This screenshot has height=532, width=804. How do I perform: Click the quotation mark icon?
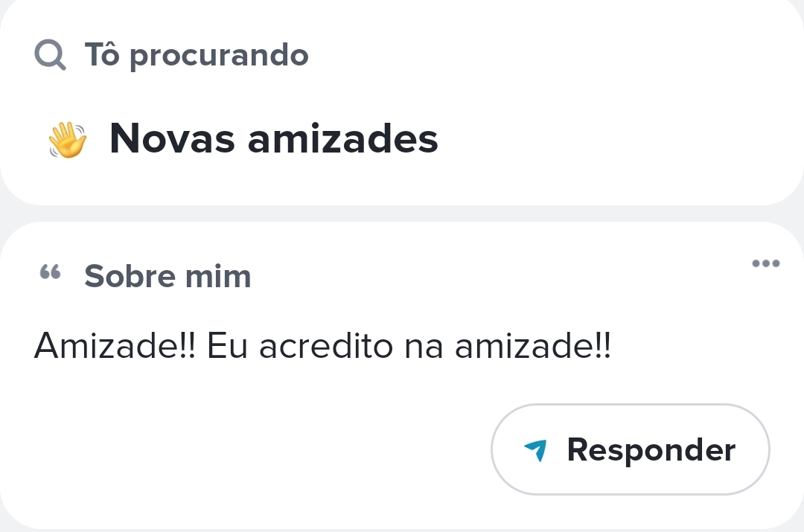point(49,273)
